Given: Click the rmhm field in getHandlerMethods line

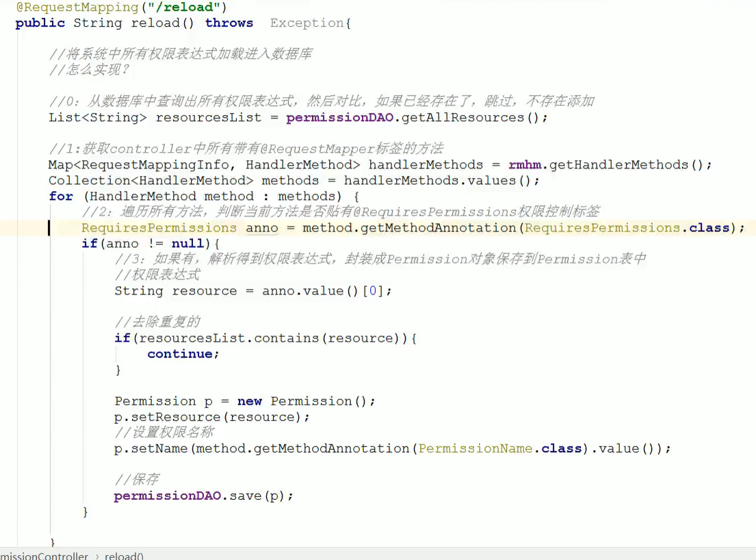Looking at the screenshot, I should pyautogui.click(x=525, y=165).
